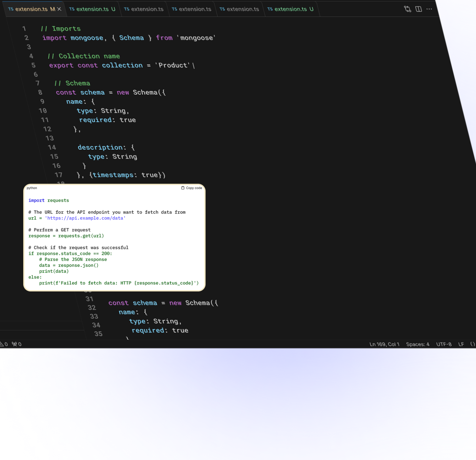The width and height of the screenshot is (476, 460).
Task: Click the api.example.com URL string
Action: (85, 218)
